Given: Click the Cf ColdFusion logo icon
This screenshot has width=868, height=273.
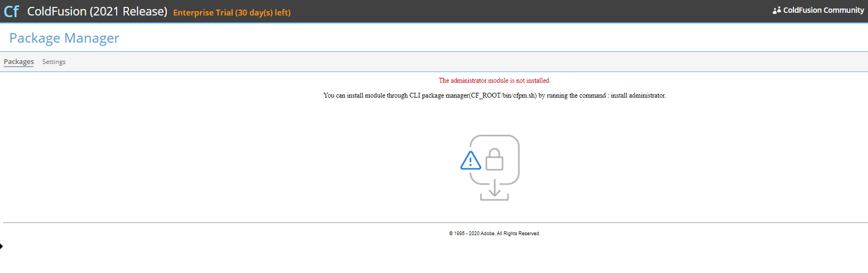Looking at the screenshot, I should click(x=11, y=11).
